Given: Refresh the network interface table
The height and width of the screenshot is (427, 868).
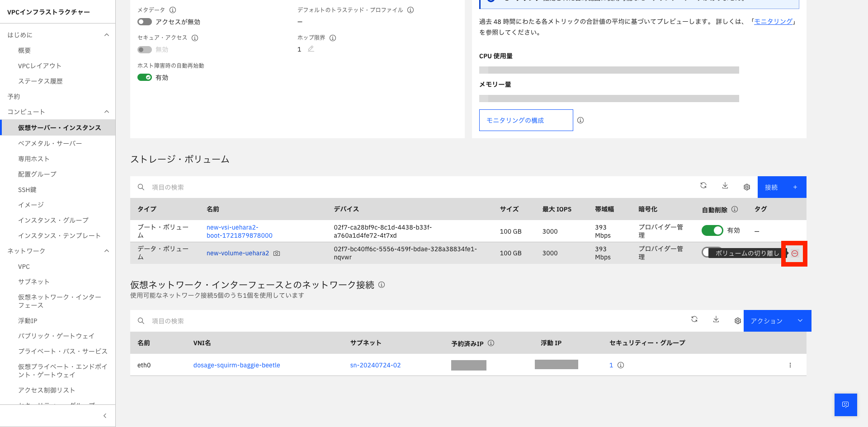Looking at the screenshot, I should 694,319.
